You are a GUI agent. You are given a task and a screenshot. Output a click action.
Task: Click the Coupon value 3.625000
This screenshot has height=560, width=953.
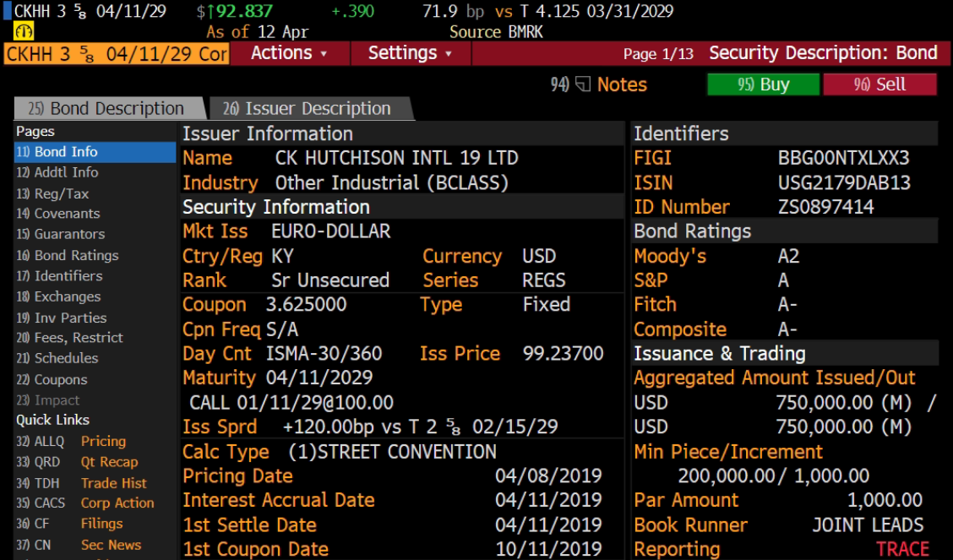[307, 304]
